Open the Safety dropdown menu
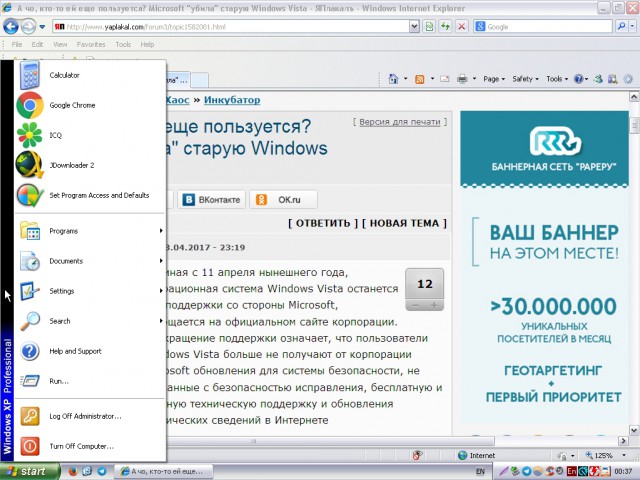The width and height of the screenshot is (640, 480). (525, 79)
